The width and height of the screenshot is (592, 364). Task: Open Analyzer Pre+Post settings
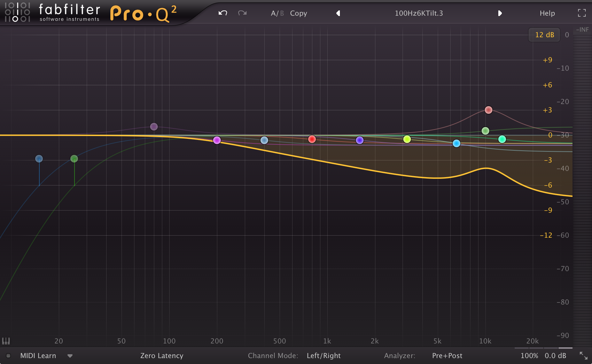[x=447, y=356]
